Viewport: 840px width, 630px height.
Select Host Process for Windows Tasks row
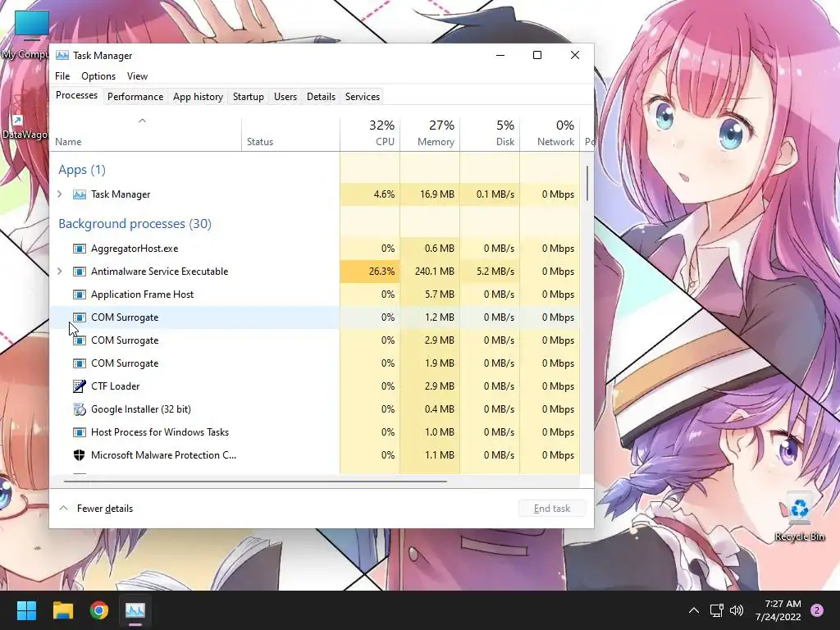314,431
